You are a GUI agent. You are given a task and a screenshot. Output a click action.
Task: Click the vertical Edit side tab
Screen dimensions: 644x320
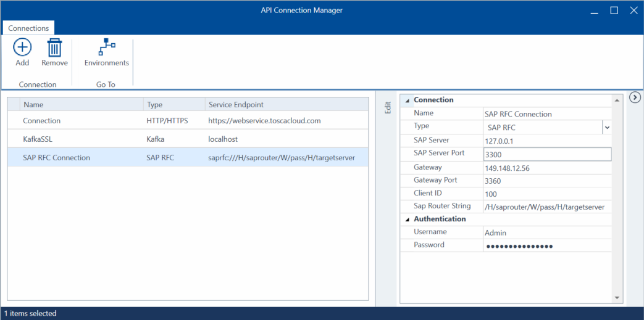click(x=388, y=107)
